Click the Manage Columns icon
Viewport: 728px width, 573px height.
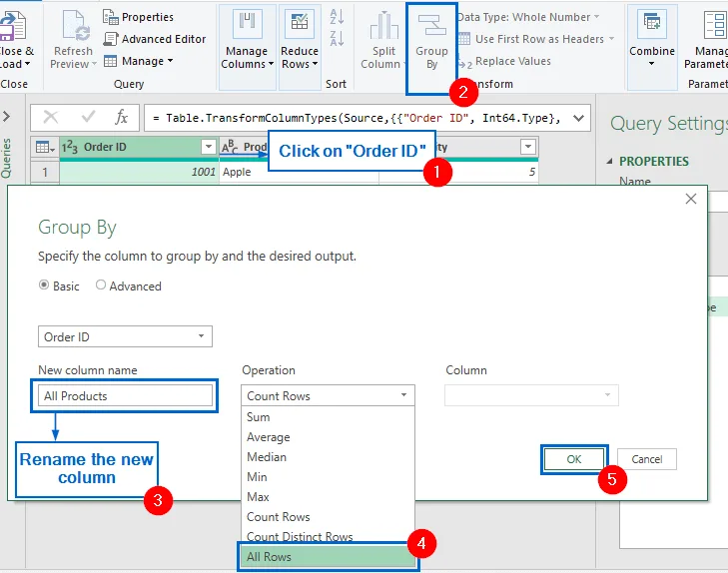[x=247, y=25]
